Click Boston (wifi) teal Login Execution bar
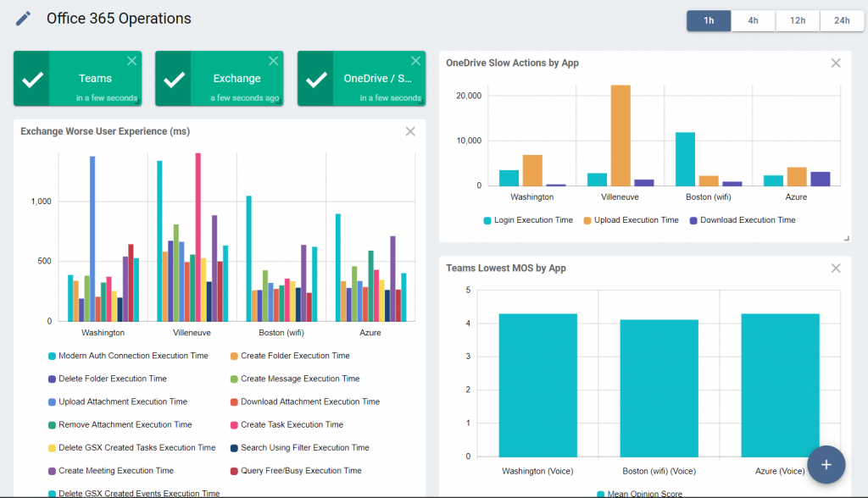 (685, 159)
